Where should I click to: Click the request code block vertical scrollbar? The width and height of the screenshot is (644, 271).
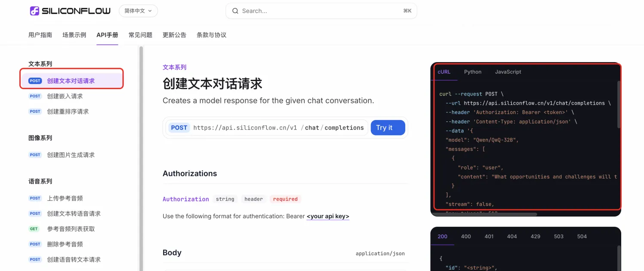pos(619,104)
